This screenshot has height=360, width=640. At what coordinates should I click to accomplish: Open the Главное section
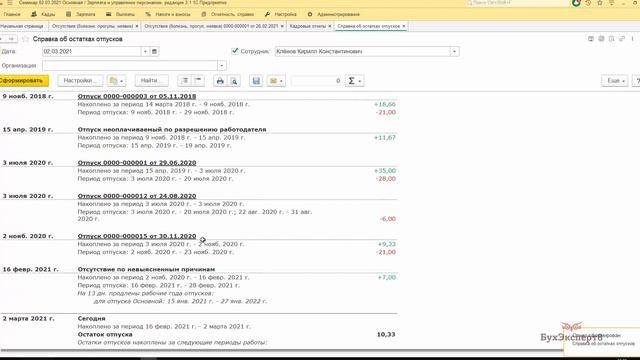12,14
